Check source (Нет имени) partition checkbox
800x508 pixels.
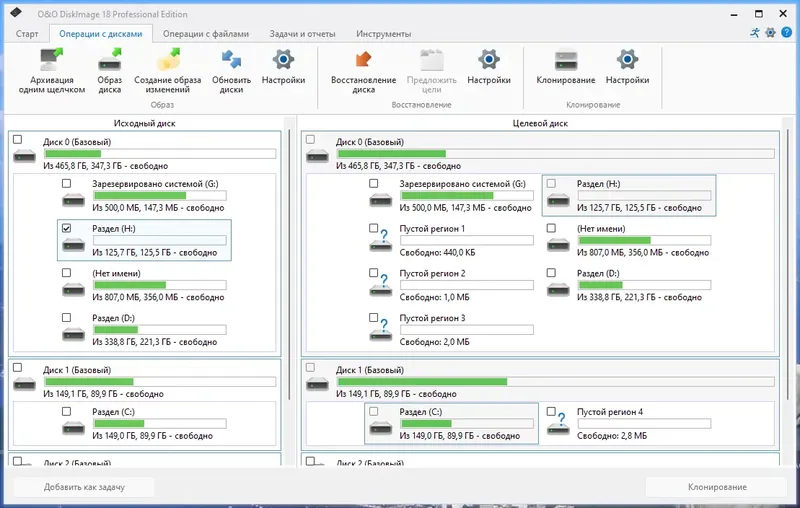pos(67,273)
